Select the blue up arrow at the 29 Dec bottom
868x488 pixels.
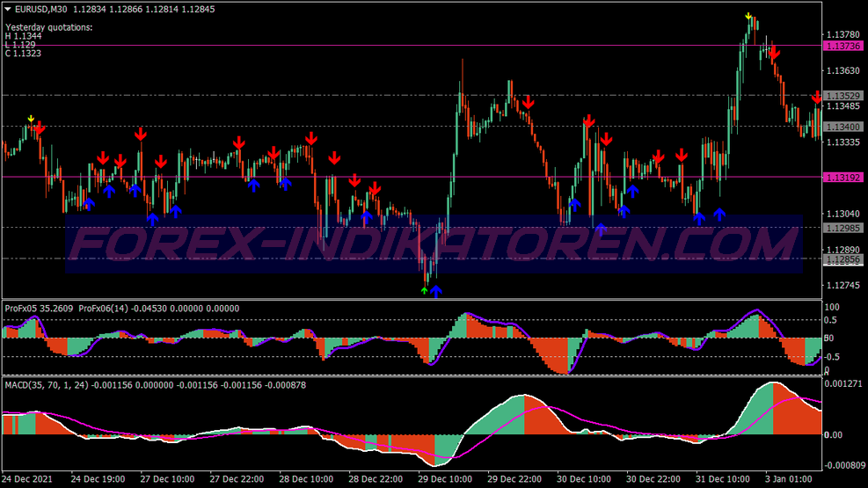(x=436, y=291)
